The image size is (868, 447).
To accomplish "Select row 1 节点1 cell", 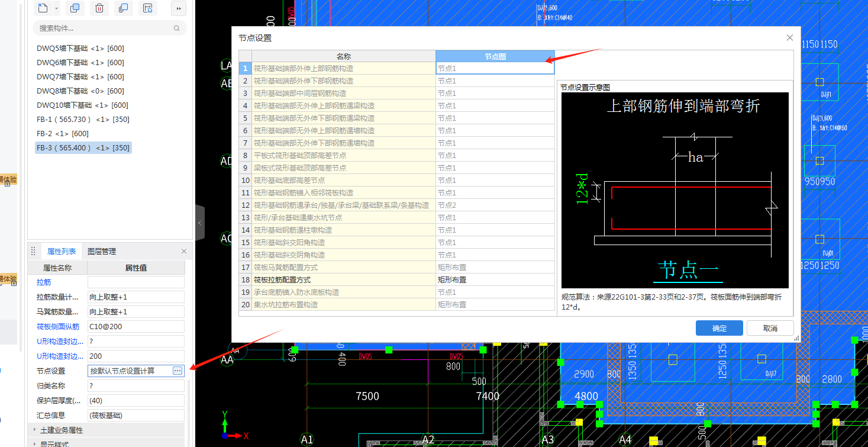I will (495, 69).
